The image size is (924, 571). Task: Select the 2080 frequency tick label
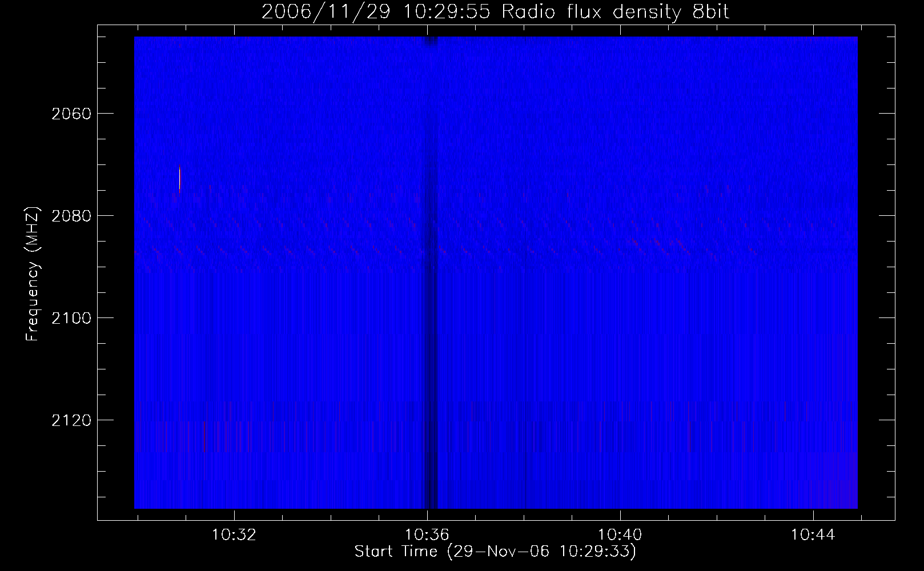pyautogui.click(x=71, y=216)
